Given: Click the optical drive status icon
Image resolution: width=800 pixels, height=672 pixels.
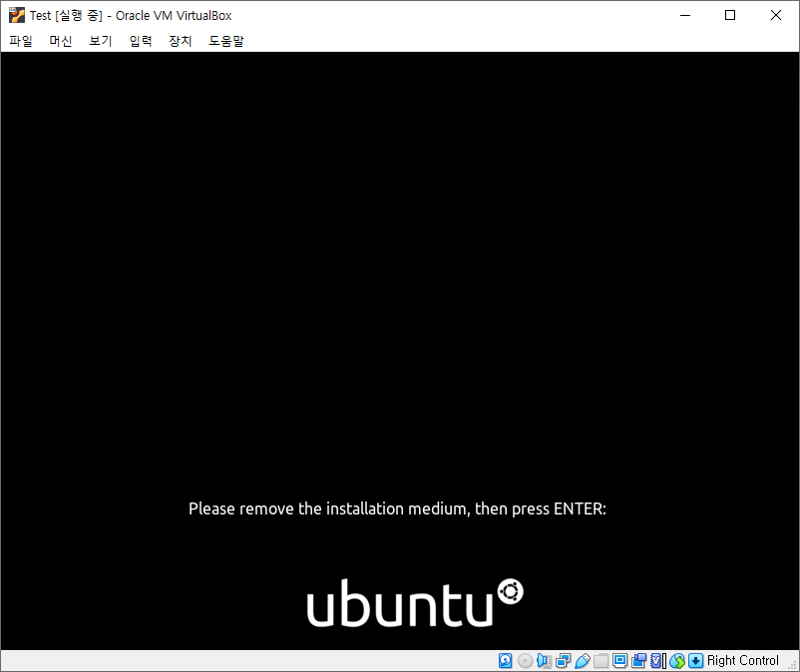Looking at the screenshot, I should [525, 661].
